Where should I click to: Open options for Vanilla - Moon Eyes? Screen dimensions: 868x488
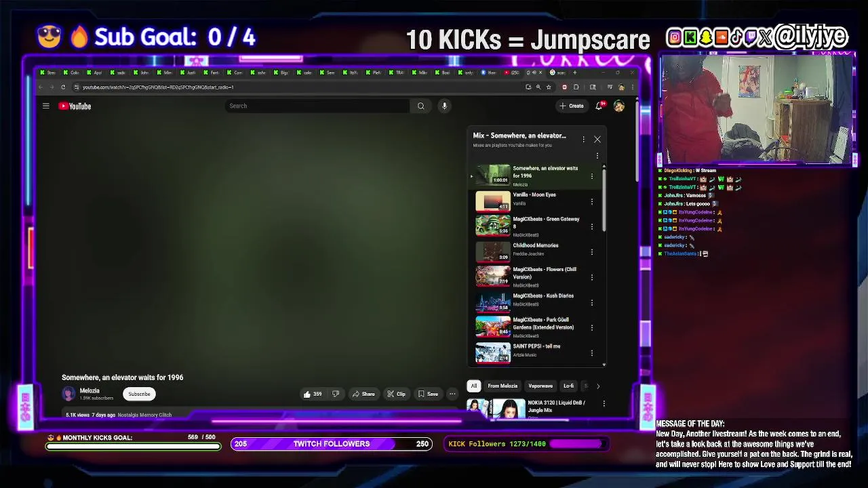coord(591,201)
